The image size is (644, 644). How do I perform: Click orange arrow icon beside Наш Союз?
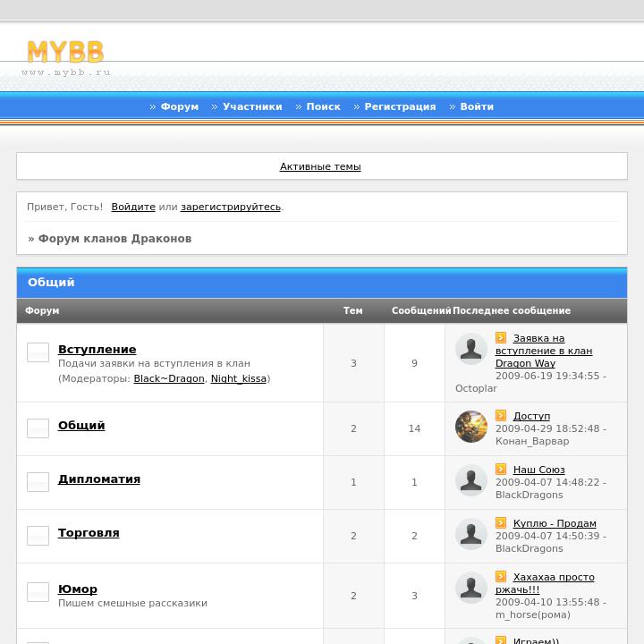501,469
